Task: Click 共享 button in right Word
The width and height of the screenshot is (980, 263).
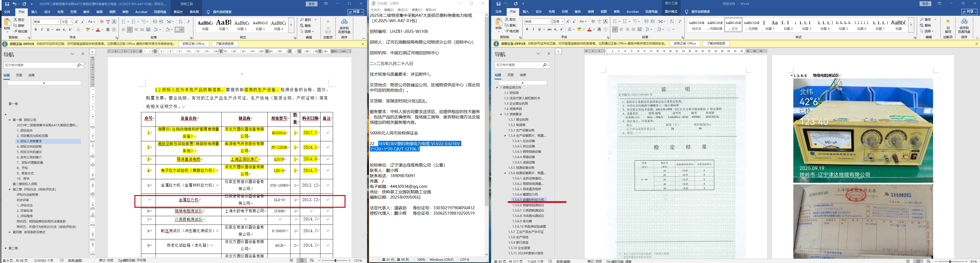Action: [x=970, y=12]
